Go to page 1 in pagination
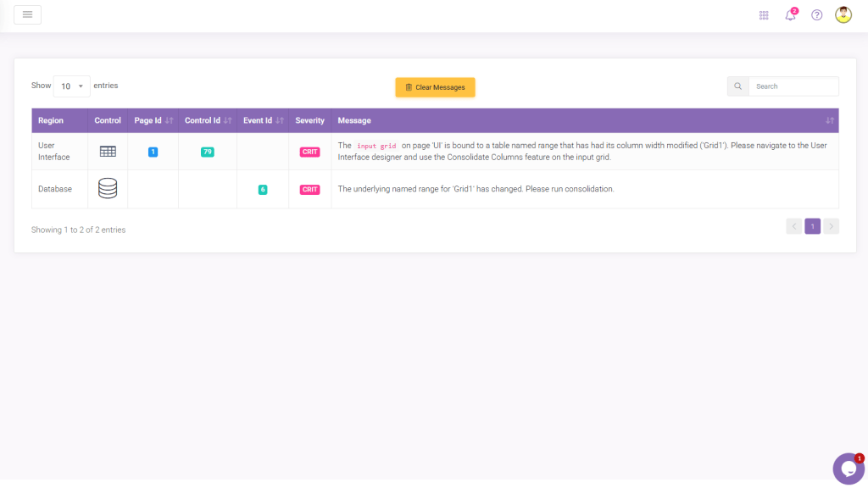 tap(812, 226)
